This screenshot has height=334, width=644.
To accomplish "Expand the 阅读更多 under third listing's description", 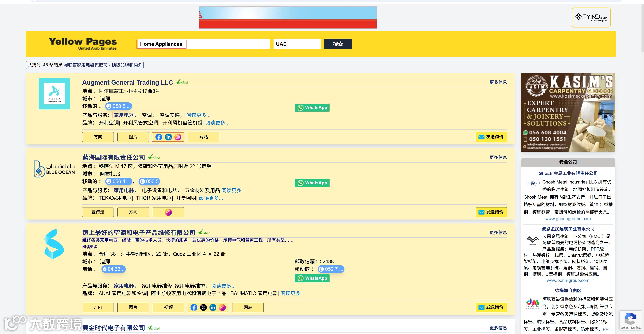I will coord(90,247).
